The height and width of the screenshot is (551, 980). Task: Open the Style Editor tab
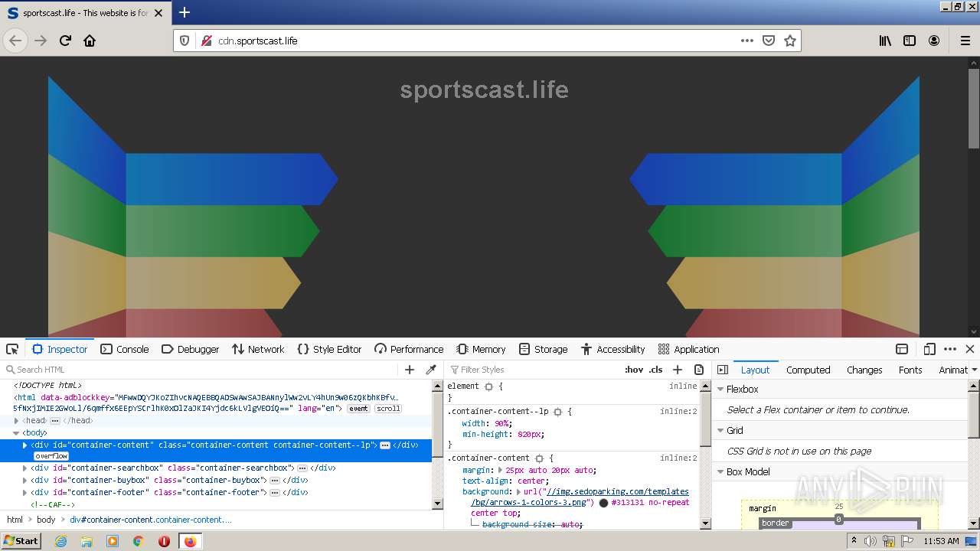[329, 349]
